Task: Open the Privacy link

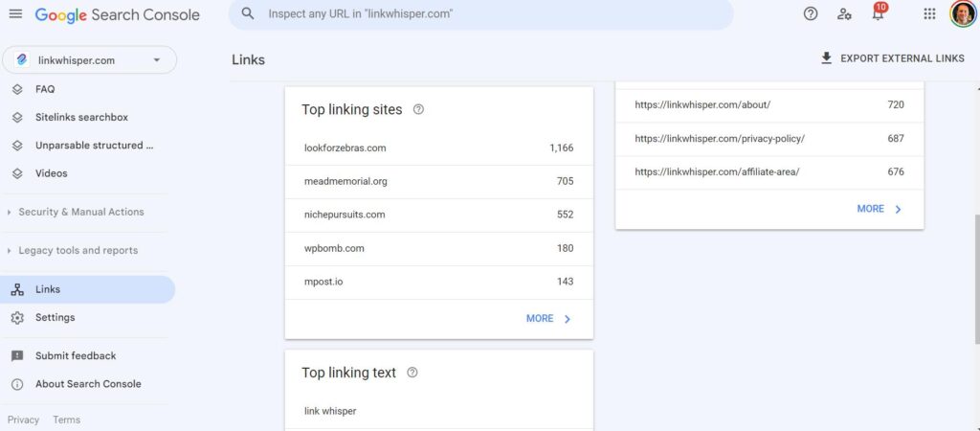Action: pyautogui.click(x=23, y=420)
